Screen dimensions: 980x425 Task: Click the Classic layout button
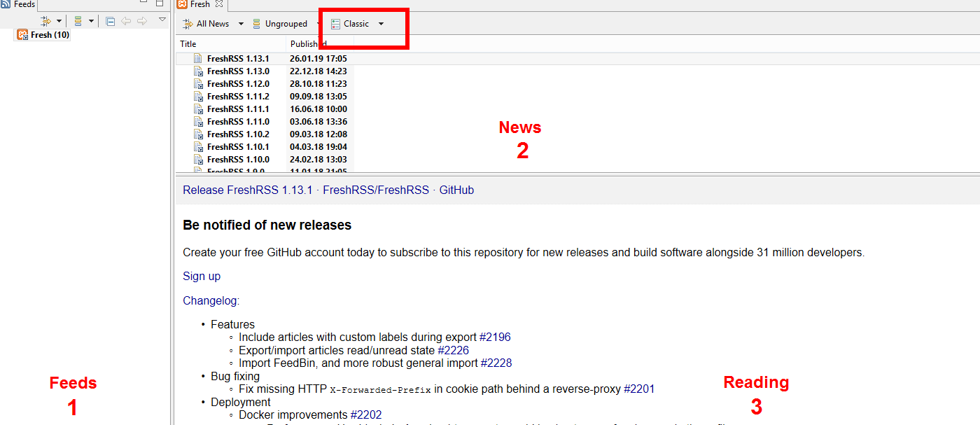pyautogui.click(x=350, y=24)
